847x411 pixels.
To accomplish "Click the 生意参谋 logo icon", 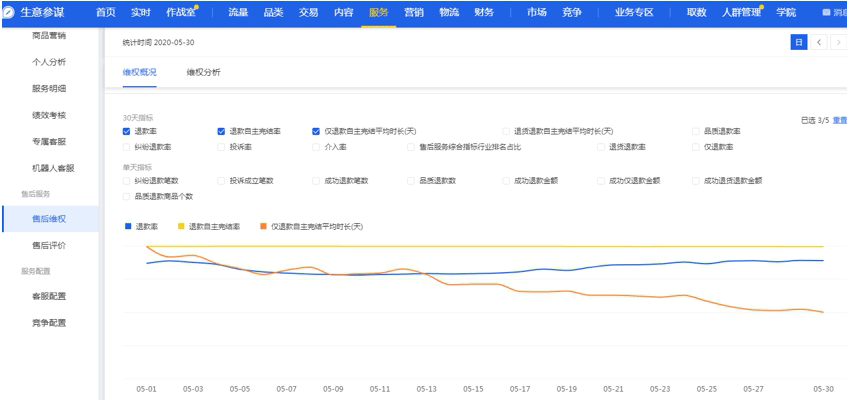I will 9,12.
